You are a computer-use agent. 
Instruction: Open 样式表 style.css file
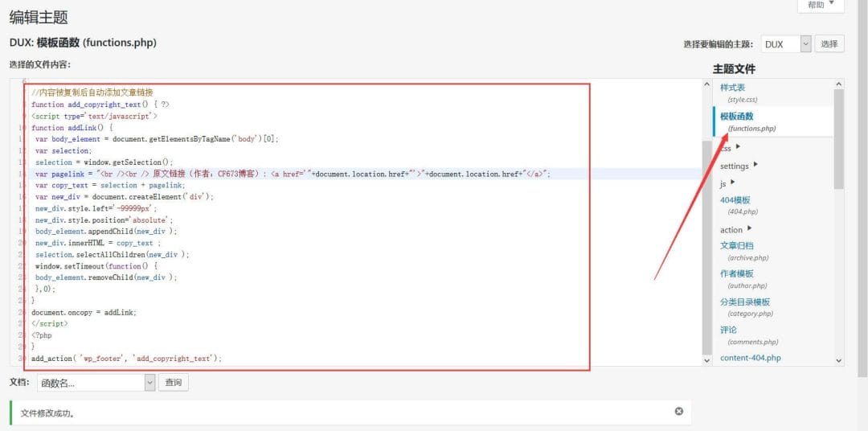[732, 87]
